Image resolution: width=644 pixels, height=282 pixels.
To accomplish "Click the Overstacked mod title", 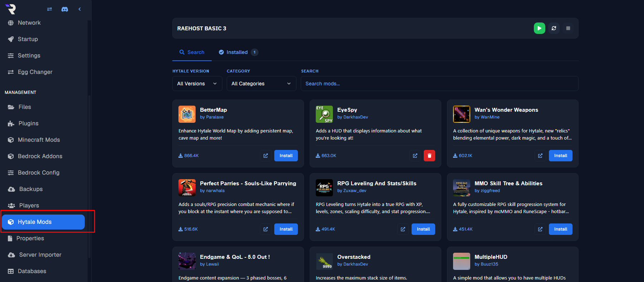I will [354, 257].
